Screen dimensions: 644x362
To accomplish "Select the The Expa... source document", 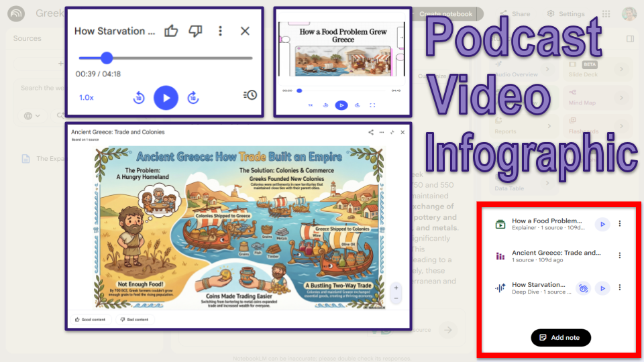I will (x=43, y=158).
